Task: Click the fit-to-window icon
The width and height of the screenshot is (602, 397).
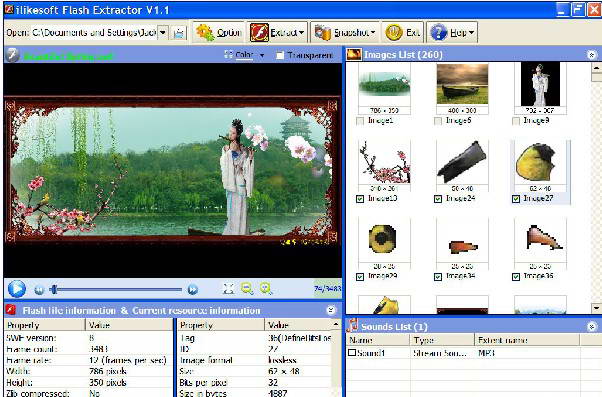Action: pos(228,288)
